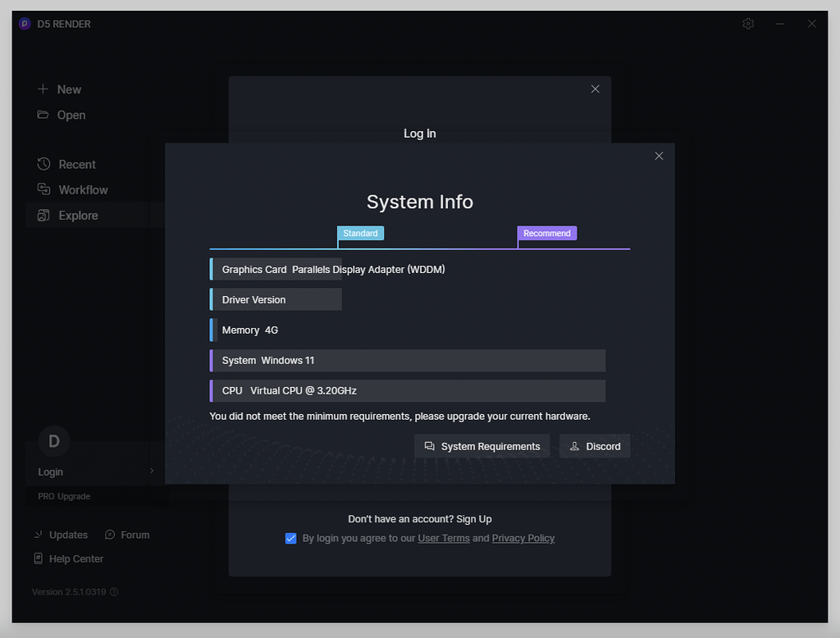The width and height of the screenshot is (840, 638).
Task: Click the user avatar letter D
Action: 54,441
